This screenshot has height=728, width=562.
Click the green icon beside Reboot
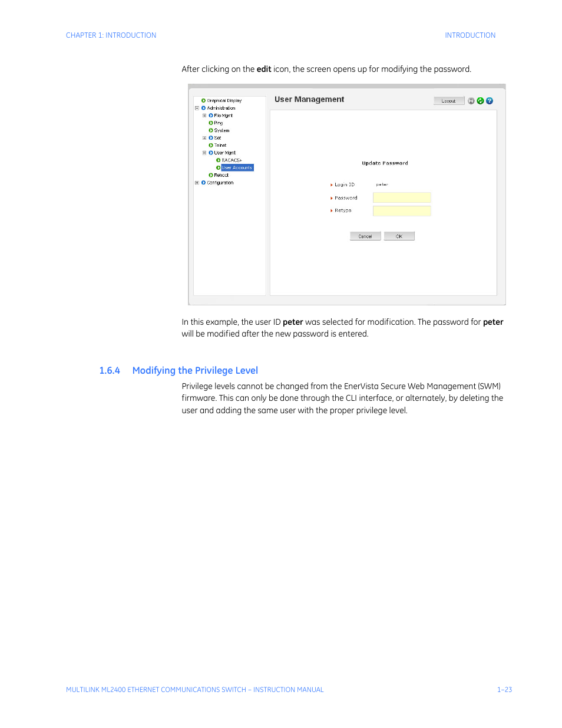click(x=211, y=175)
